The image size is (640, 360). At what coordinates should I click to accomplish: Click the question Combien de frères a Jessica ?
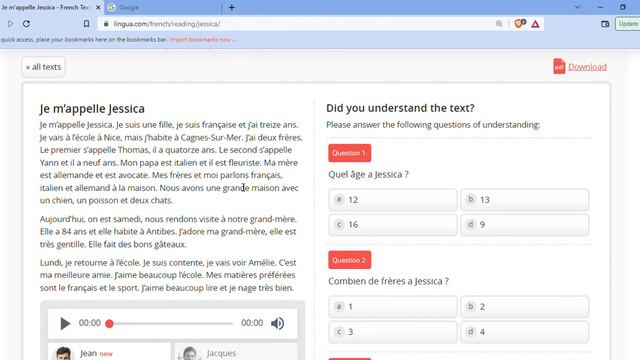(x=388, y=281)
